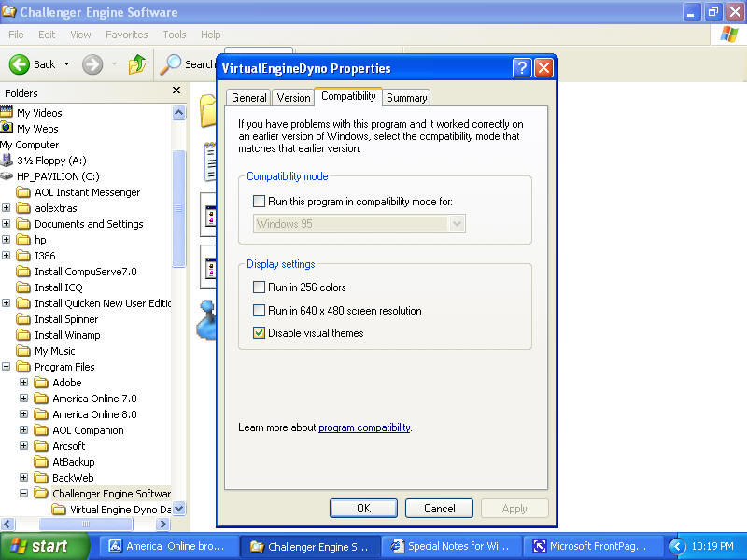Click Folders pane scroll up arrow
Viewport: 747px width, 560px height.
click(x=178, y=112)
